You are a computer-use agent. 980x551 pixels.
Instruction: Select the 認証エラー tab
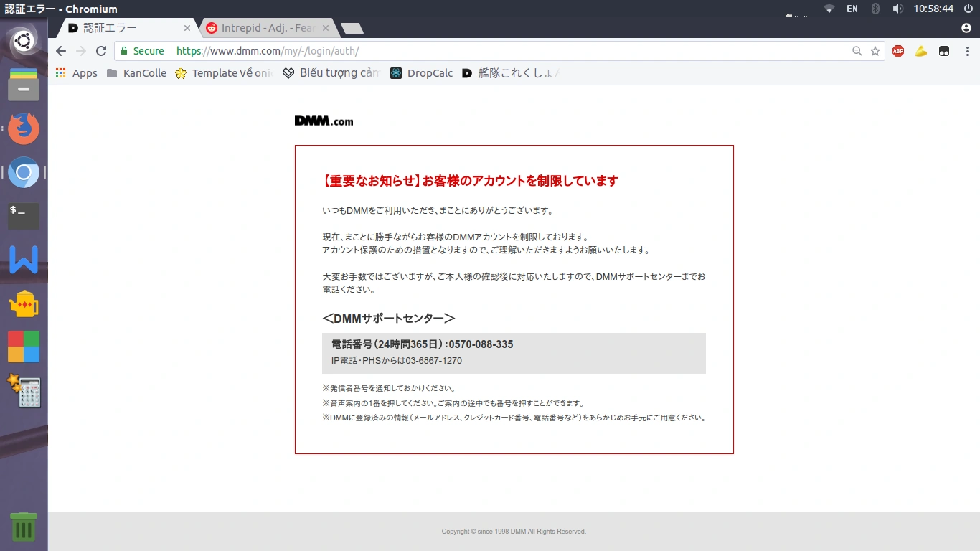point(122,28)
